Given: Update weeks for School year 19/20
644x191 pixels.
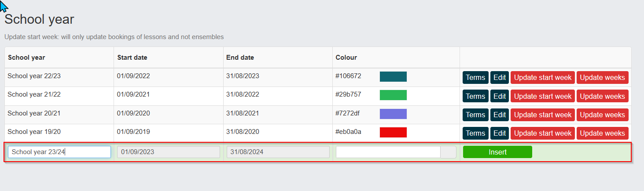Looking at the screenshot, I should pos(603,133).
